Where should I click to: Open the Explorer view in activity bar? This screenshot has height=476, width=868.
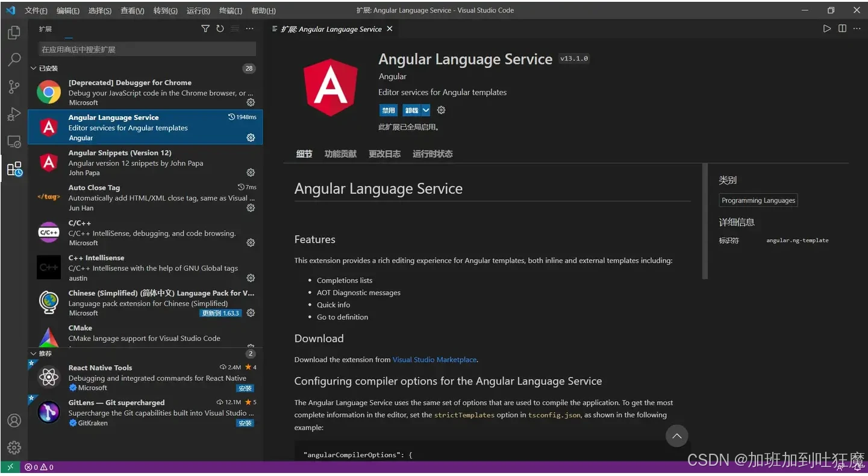14,33
